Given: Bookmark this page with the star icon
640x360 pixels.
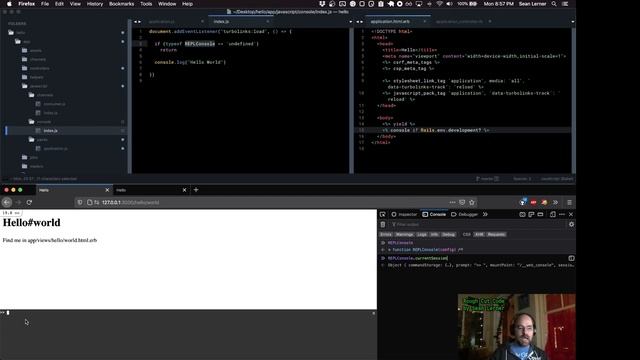Looking at the screenshot, I should (x=472, y=202).
